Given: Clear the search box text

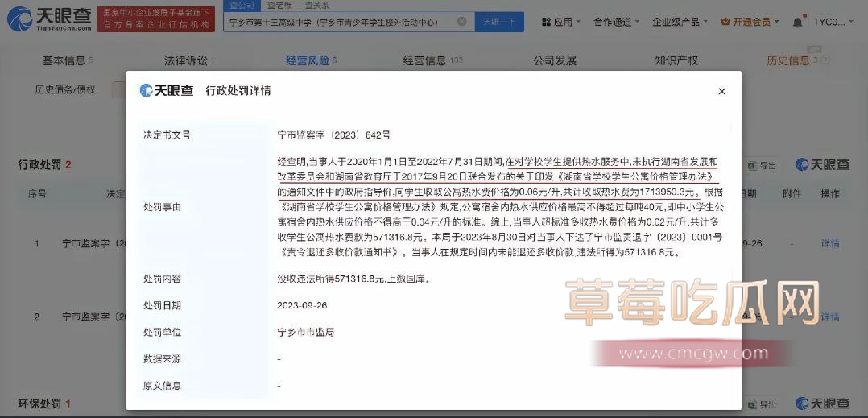Looking at the screenshot, I should (461, 22).
